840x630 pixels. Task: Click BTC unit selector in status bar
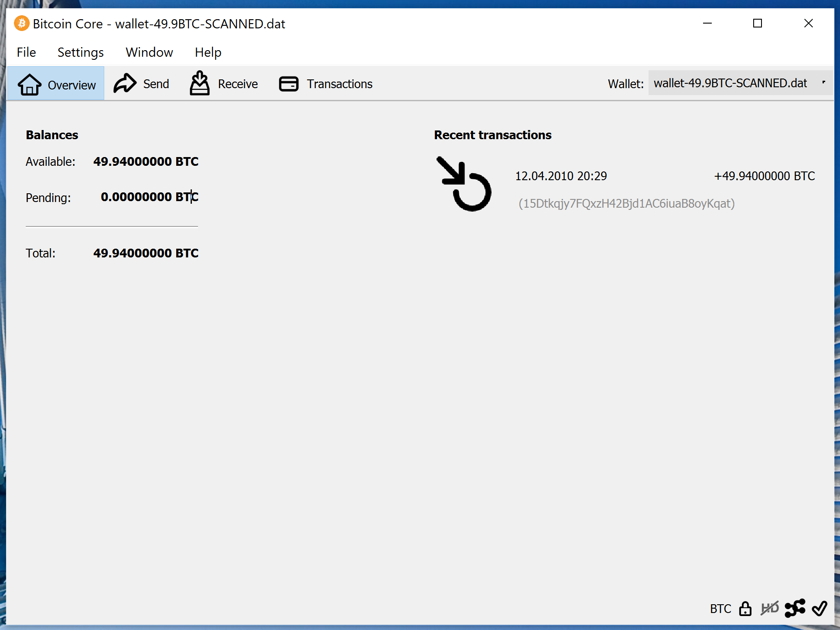tap(720, 609)
